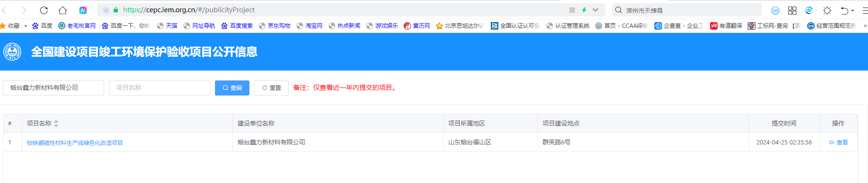This screenshot has width=868, height=183.
Task: Click the 提交时间 column header
Action: [x=784, y=123]
